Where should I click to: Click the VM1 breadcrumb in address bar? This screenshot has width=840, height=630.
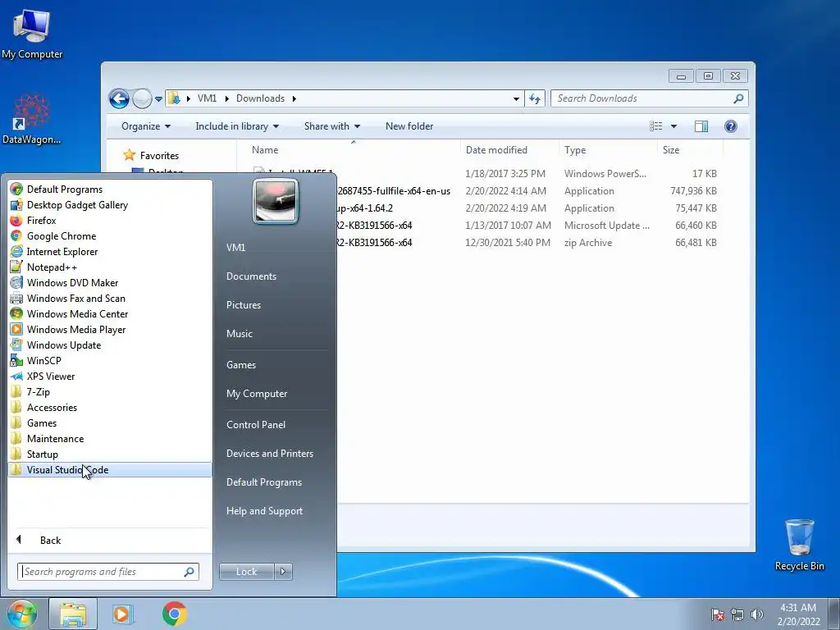pos(207,98)
